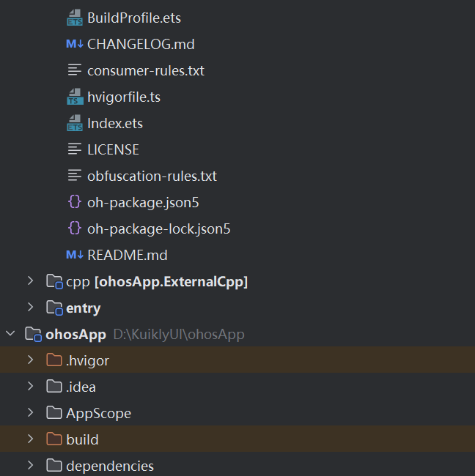Expand the build folder
The image size is (475, 476).
tap(30, 439)
